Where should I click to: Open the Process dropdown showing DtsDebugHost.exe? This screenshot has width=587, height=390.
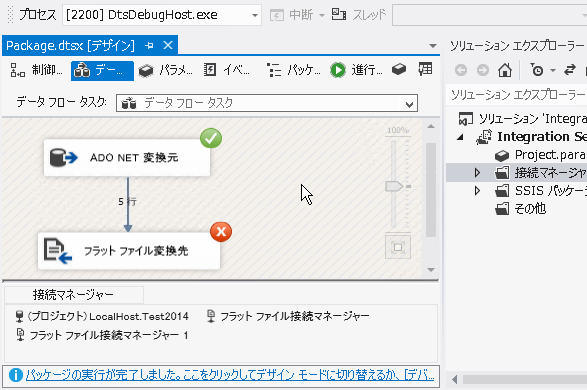click(x=162, y=15)
